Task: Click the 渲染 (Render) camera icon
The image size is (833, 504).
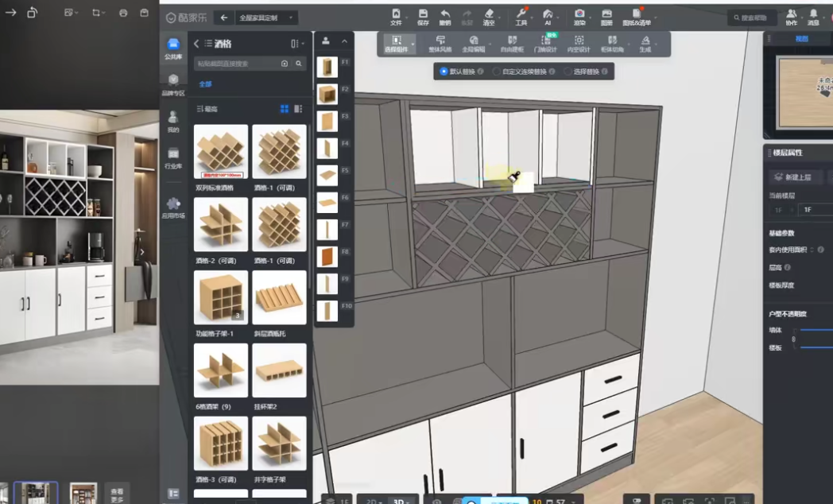Action: point(579,14)
